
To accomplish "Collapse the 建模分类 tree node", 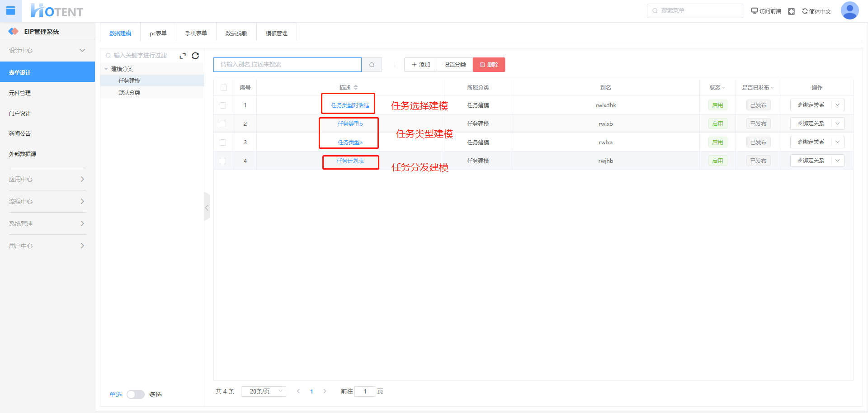I will [106, 69].
